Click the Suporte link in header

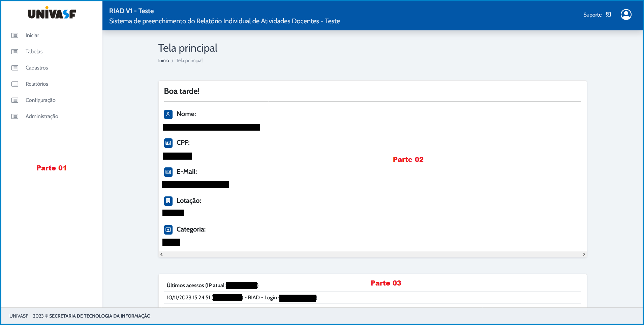[x=592, y=15]
